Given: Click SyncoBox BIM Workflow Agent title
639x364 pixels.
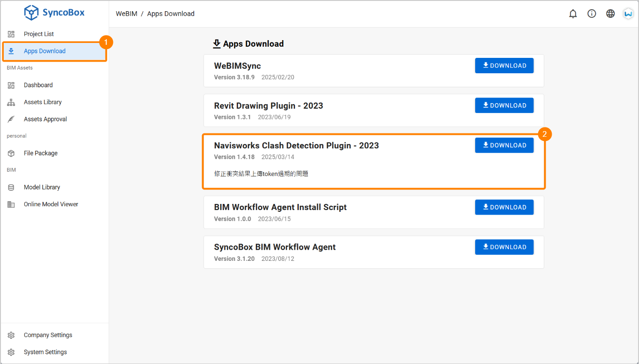Looking at the screenshot, I should (275, 247).
